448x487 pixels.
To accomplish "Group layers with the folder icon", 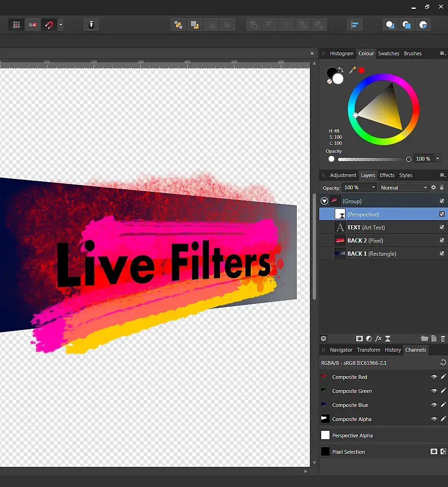I will 425,339.
